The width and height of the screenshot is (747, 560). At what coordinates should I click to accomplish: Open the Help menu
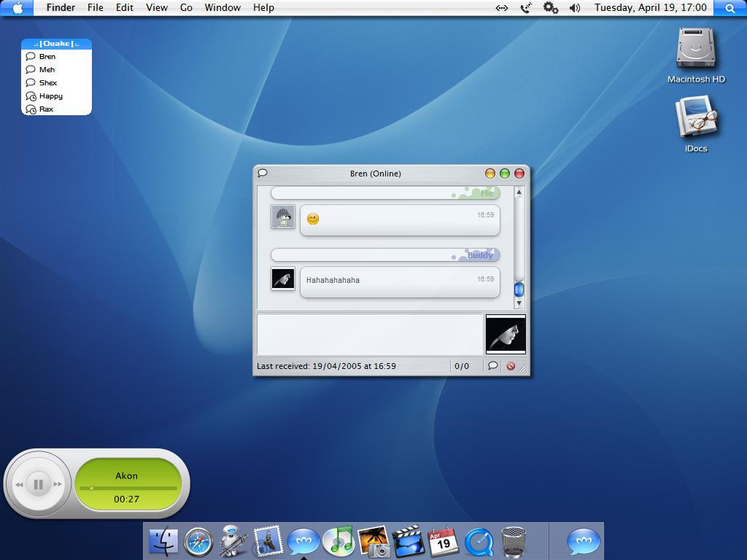click(x=263, y=7)
